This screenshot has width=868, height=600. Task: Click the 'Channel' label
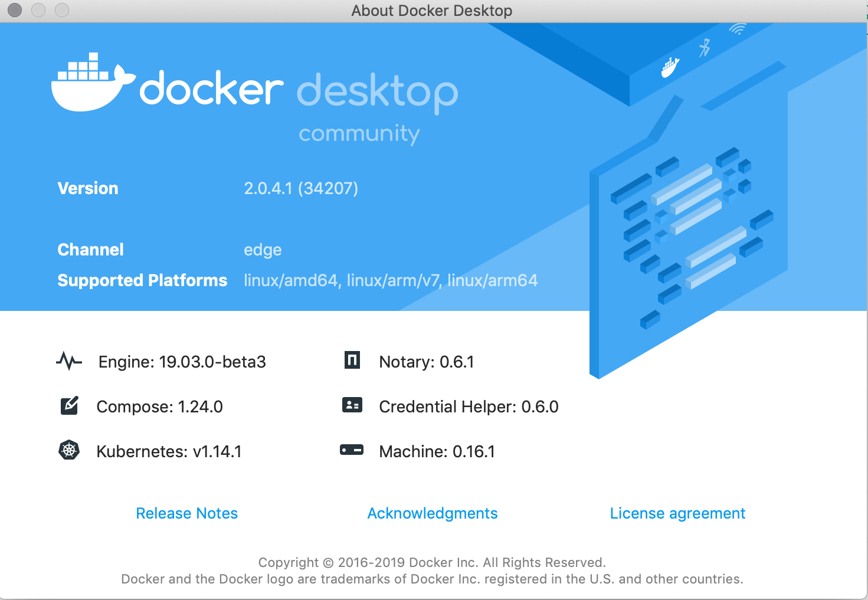[x=90, y=250]
